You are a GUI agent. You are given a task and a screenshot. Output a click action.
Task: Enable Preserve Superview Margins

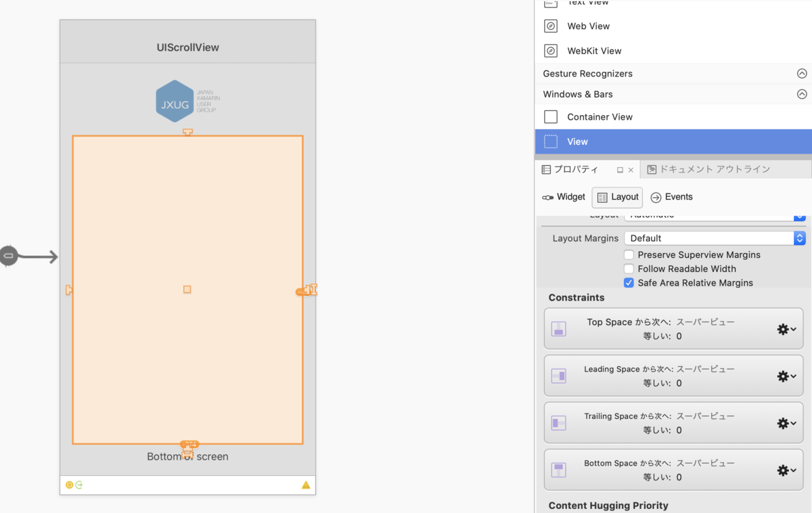click(629, 255)
